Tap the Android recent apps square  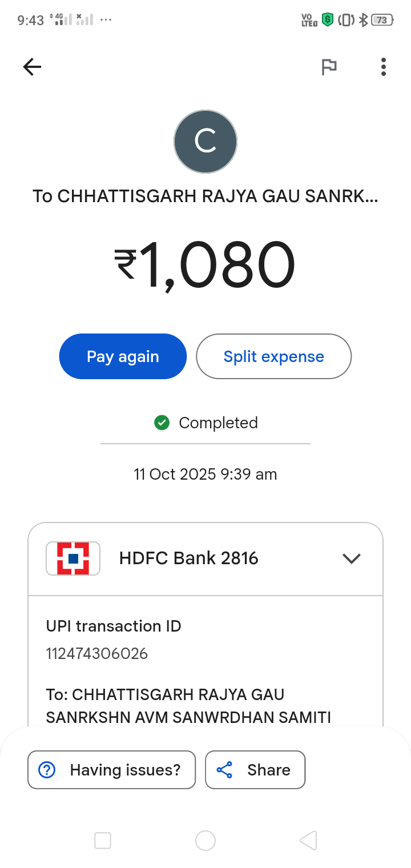pos(103,841)
